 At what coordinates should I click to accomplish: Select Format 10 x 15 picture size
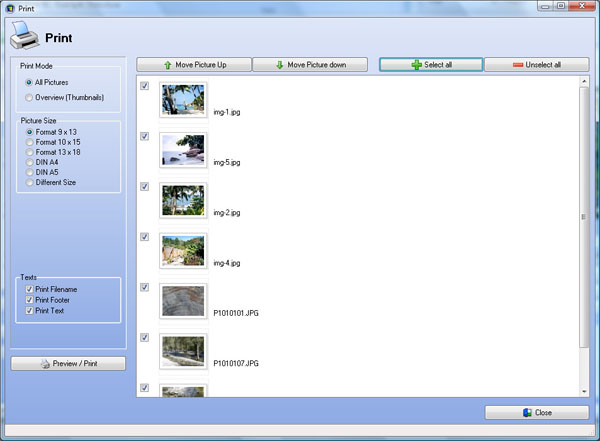[29, 142]
